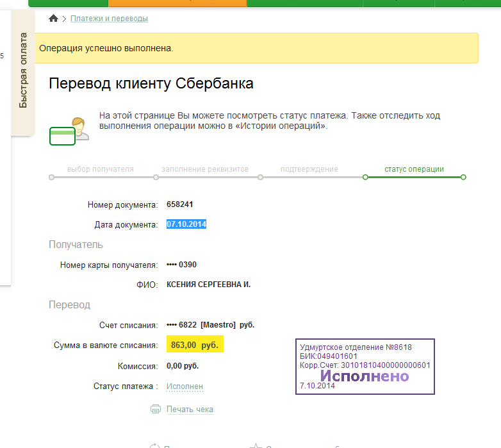501x448 pixels.
Task: Click the Получатель section heading
Action: (76, 244)
